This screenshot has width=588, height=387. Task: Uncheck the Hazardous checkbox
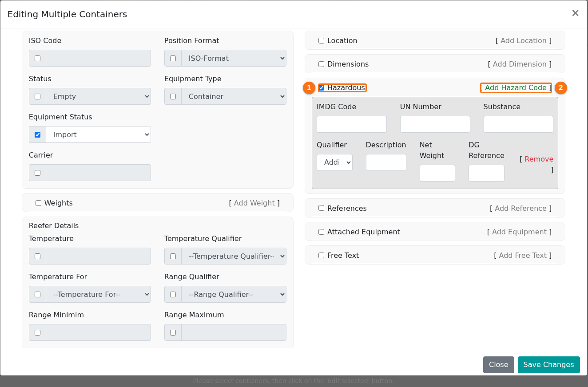pos(322,88)
